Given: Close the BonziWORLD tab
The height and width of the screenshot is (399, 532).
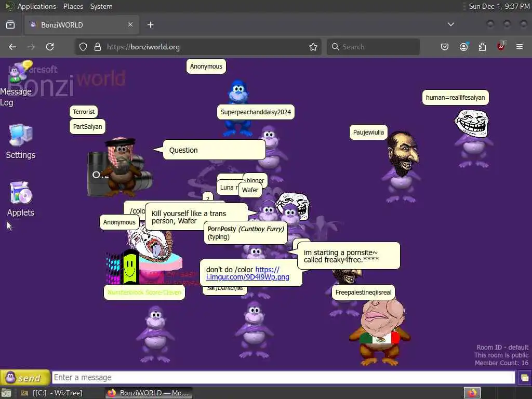Looking at the screenshot, I should tap(130, 25).
